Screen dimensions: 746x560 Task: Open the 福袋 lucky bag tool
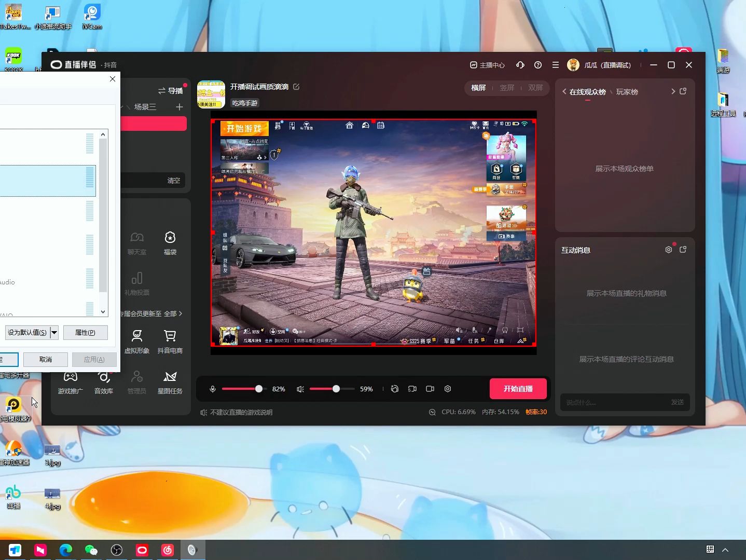point(170,243)
